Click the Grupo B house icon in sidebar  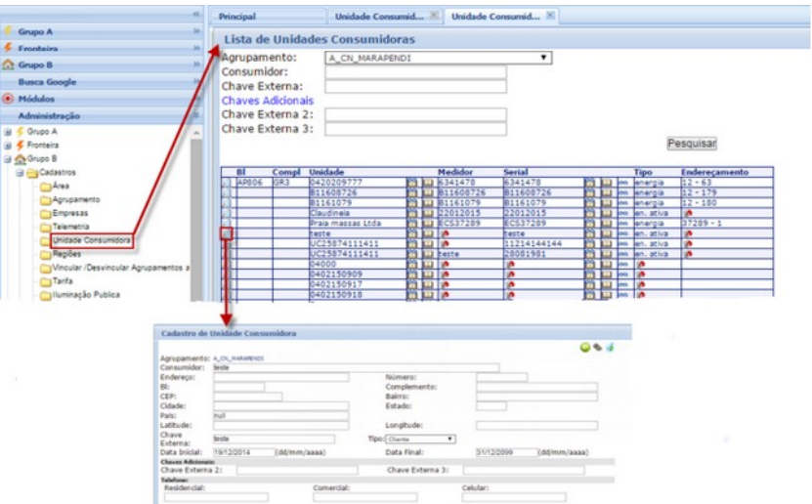[8, 64]
